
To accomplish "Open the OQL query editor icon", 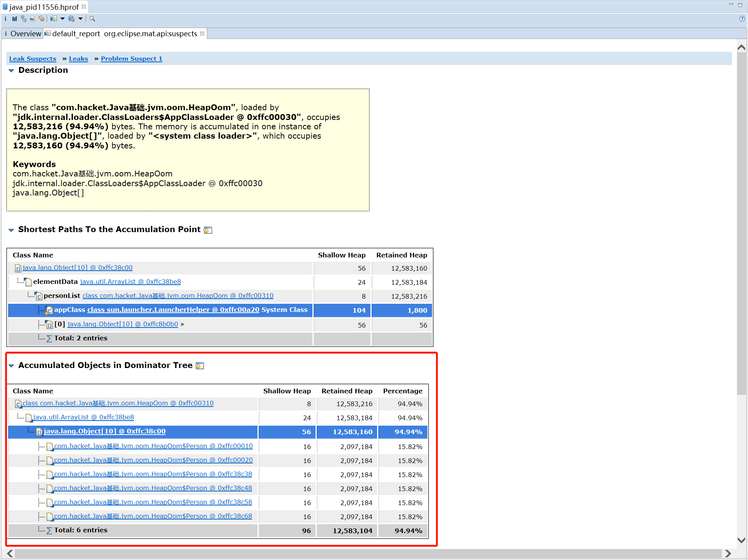I will [32, 19].
